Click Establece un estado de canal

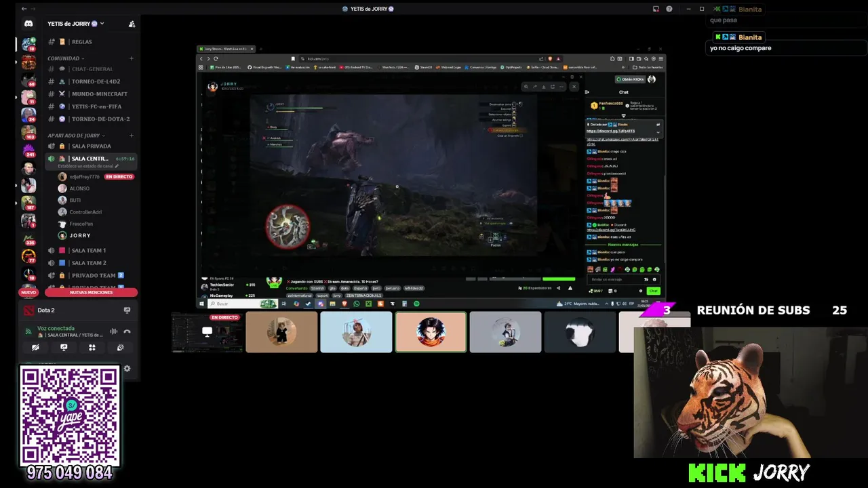[x=88, y=166]
